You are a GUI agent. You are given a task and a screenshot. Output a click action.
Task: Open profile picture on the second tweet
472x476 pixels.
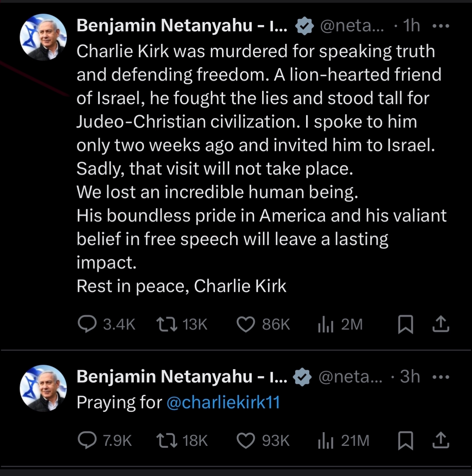[x=43, y=388]
